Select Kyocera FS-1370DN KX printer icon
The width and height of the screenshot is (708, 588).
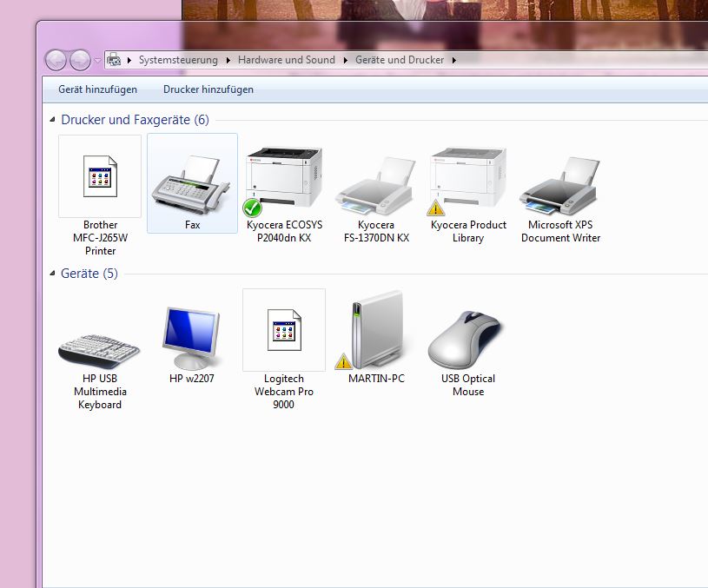pos(375,186)
